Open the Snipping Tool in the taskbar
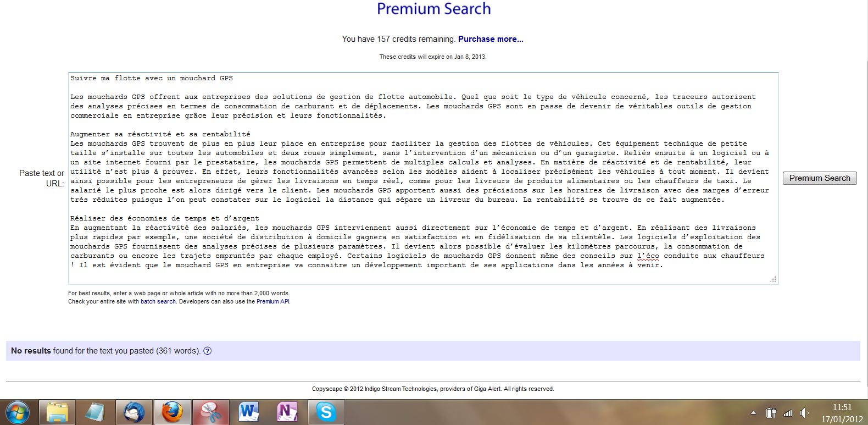868x425 pixels. (210, 412)
